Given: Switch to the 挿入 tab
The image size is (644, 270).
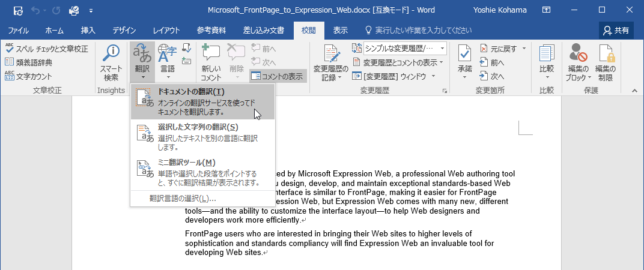Looking at the screenshot, I should [88, 31].
